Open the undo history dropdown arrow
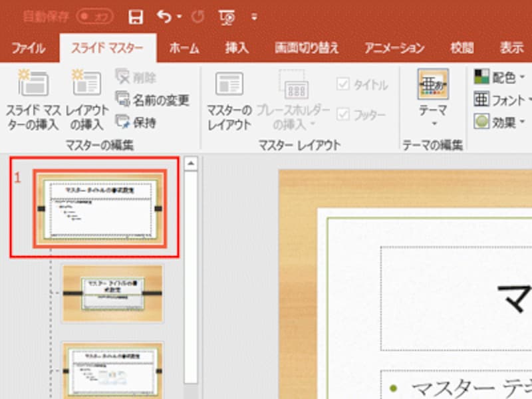This screenshot has width=532, height=399. pos(179,16)
